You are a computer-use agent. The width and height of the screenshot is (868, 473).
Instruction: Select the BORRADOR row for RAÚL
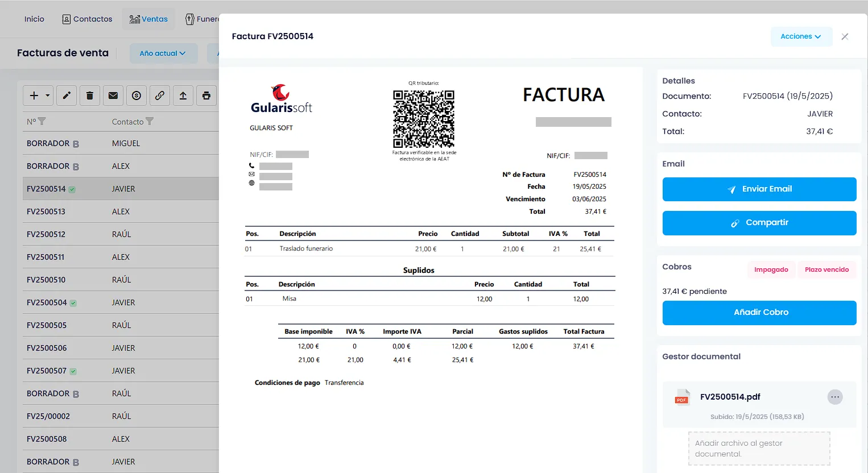[x=121, y=393]
